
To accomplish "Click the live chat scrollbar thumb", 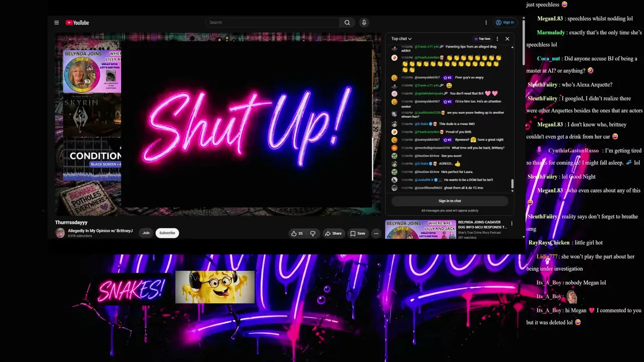I will click(x=512, y=185).
